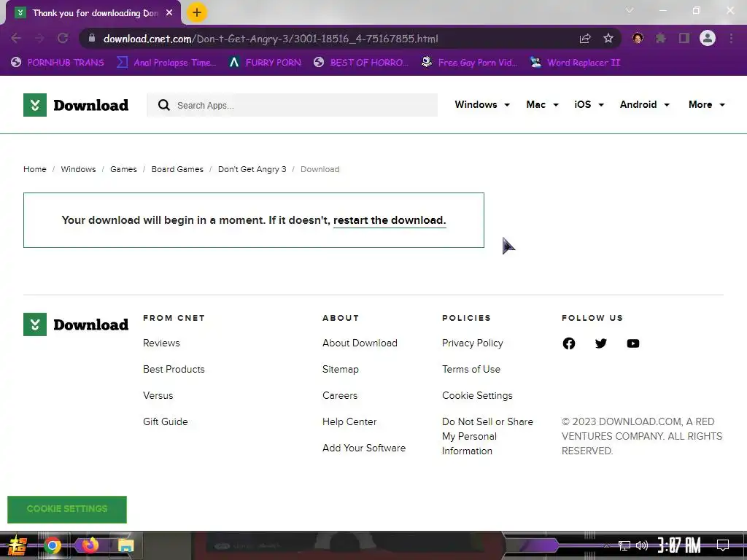Expand the iOS dropdown menu

pyautogui.click(x=589, y=104)
